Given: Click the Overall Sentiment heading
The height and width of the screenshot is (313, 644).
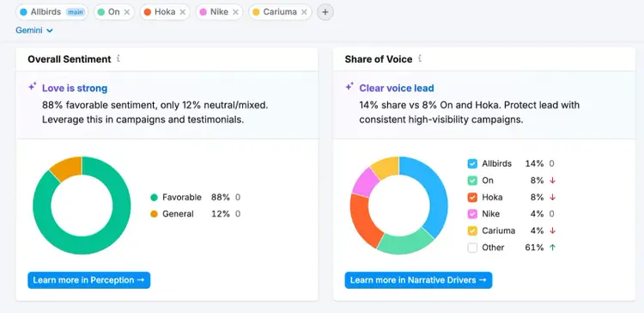Looking at the screenshot, I should (x=70, y=59).
